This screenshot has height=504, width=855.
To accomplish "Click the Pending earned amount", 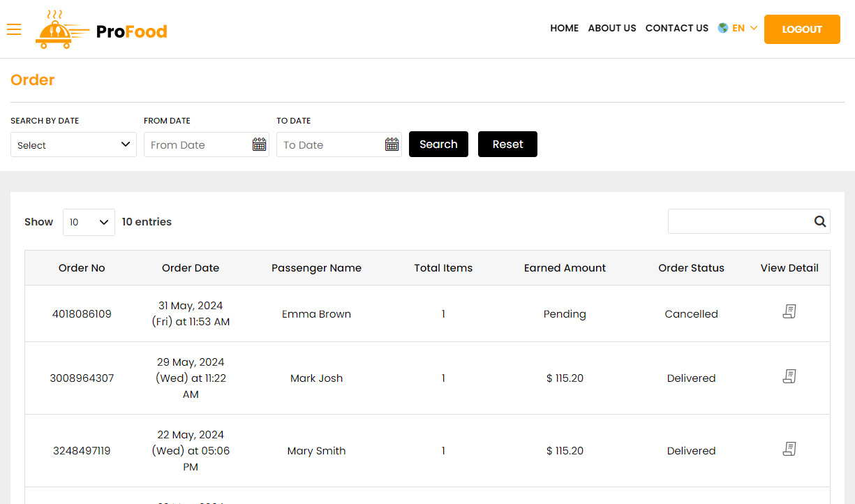I will point(565,314).
